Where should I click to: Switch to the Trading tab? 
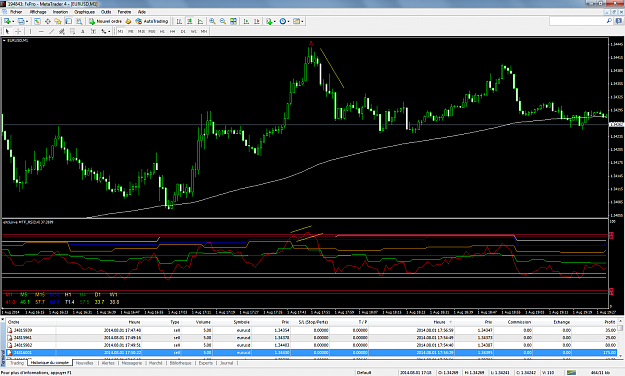coord(17,363)
